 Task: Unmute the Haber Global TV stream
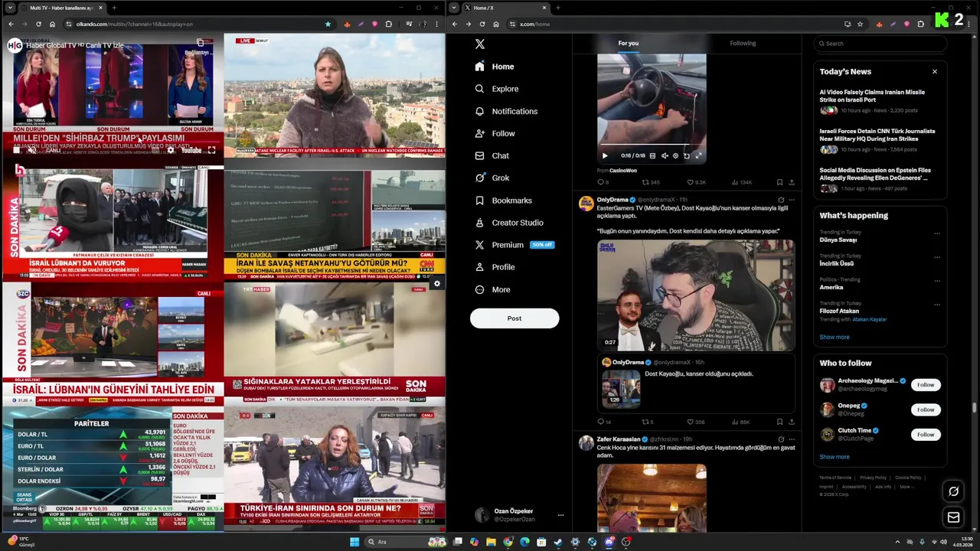click(32, 150)
